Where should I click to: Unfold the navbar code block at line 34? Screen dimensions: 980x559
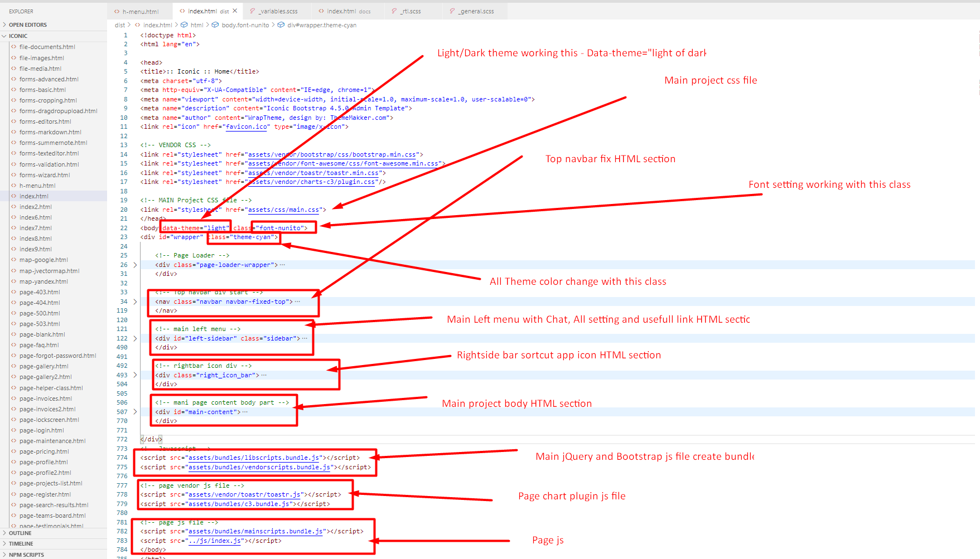[x=135, y=302]
